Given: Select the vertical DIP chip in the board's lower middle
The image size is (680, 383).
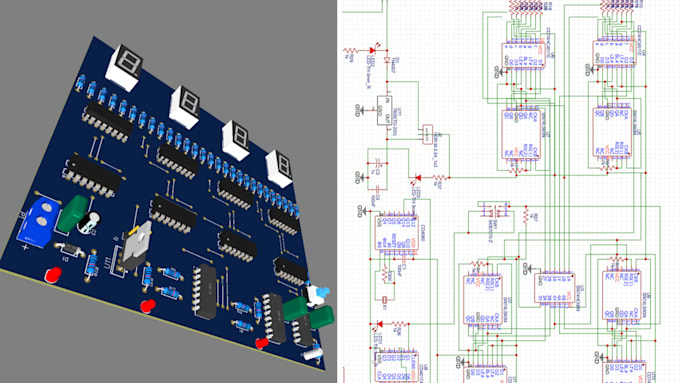Looking at the screenshot, I should [x=205, y=291].
